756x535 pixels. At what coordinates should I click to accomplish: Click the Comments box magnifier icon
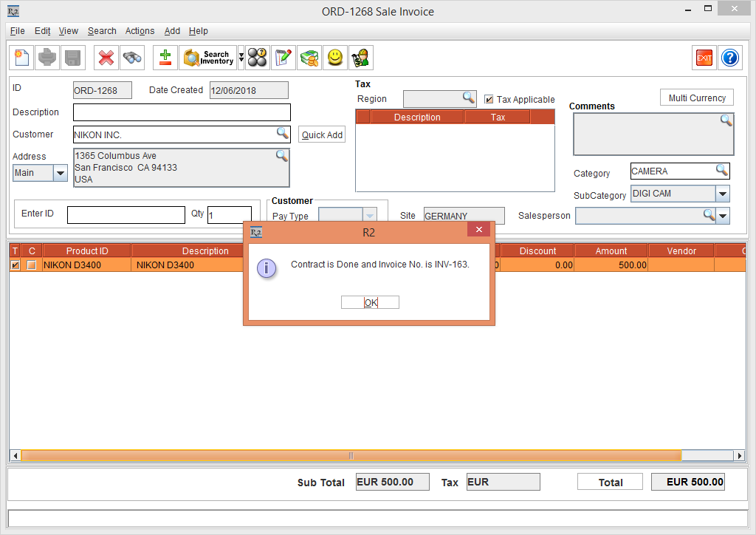(726, 120)
